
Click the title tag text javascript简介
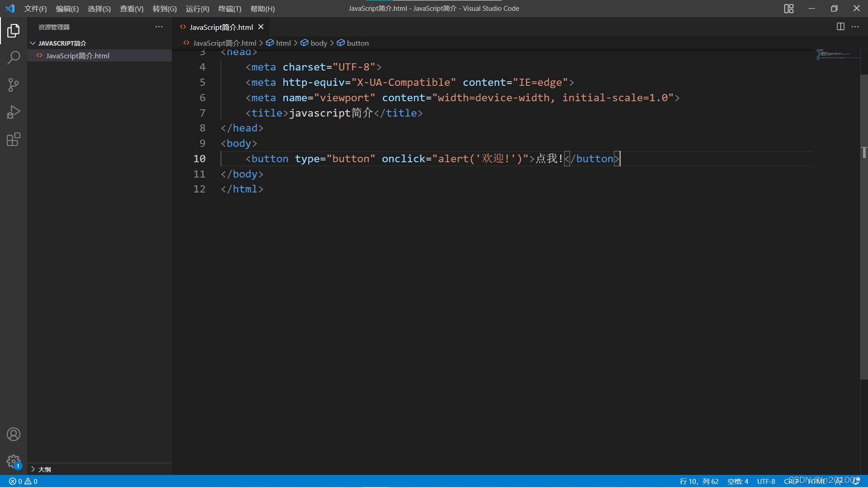tap(331, 113)
